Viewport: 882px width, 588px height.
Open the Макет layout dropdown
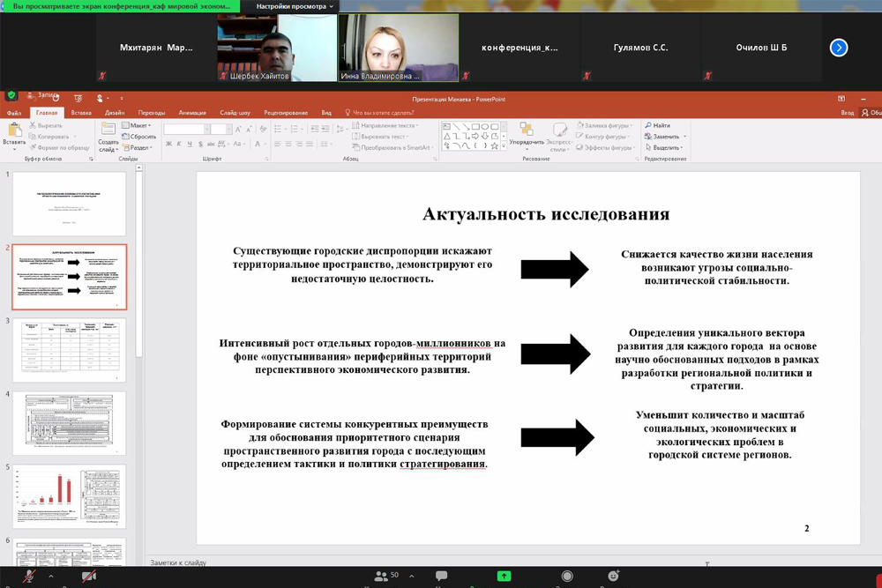tap(138, 125)
